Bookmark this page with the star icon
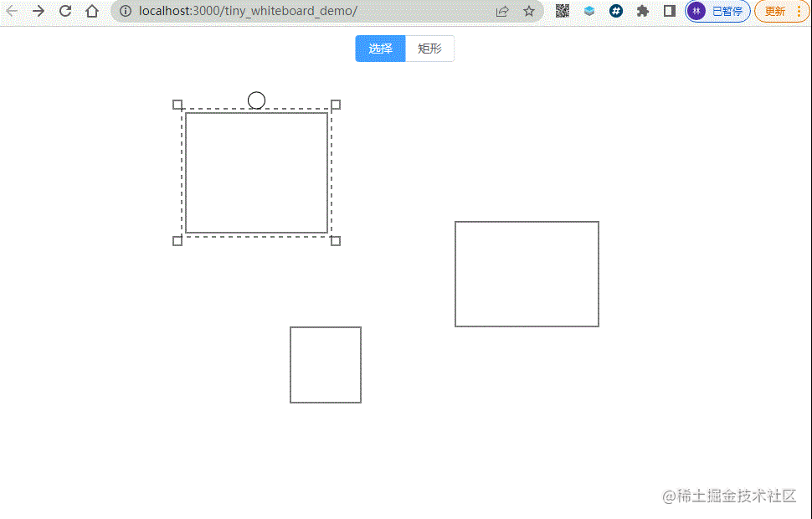812x519 pixels. tap(529, 11)
